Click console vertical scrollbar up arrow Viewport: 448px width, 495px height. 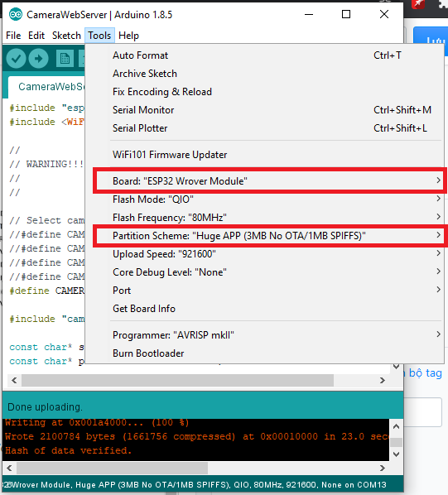[x=396, y=426]
